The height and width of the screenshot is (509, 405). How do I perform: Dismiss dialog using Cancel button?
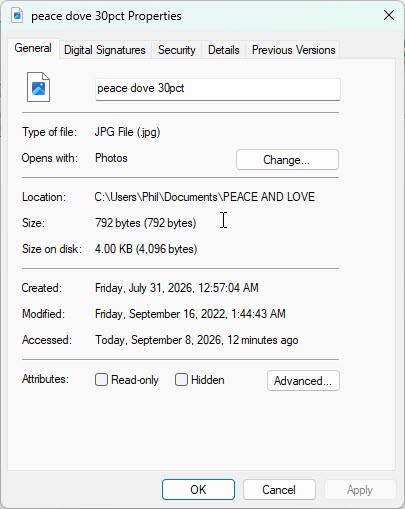(279, 490)
